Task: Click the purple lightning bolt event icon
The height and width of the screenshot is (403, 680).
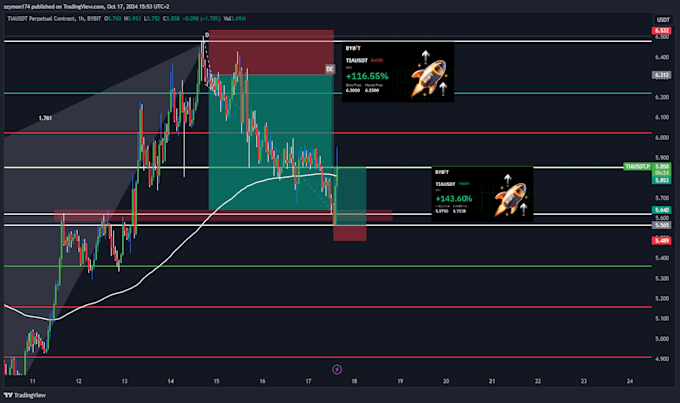Action: coord(337,370)
